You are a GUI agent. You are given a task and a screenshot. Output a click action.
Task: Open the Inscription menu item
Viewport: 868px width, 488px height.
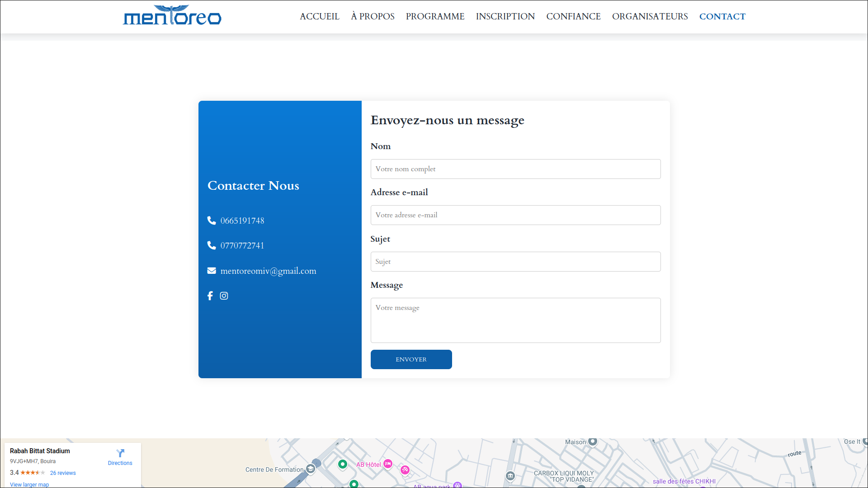point(505,17)
